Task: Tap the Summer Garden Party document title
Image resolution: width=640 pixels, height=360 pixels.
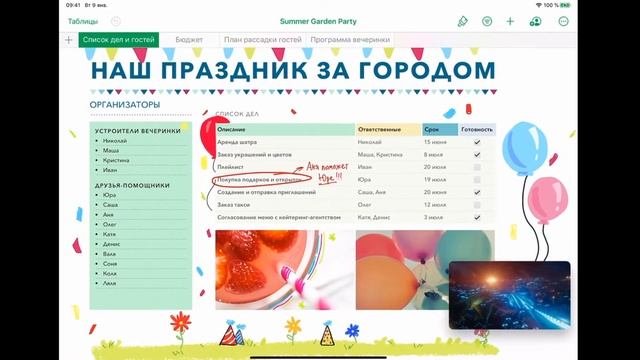Action: pos(318,21)
